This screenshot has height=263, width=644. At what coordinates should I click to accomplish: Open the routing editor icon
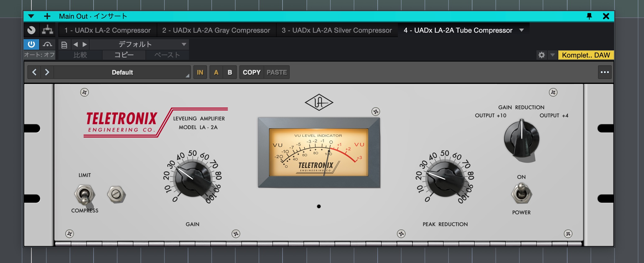click(x=48, y=30)
